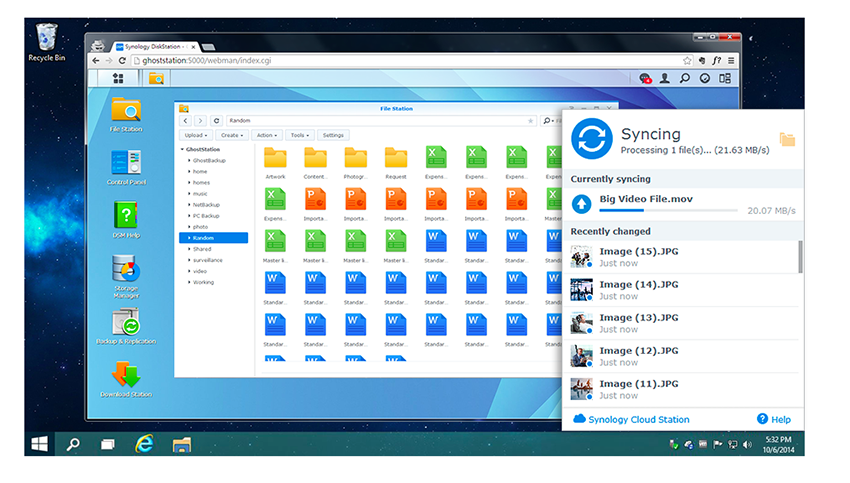This screenshot has width=850, height=483.
Task: Open Windows taskbar search
Action: coord(73,445)
